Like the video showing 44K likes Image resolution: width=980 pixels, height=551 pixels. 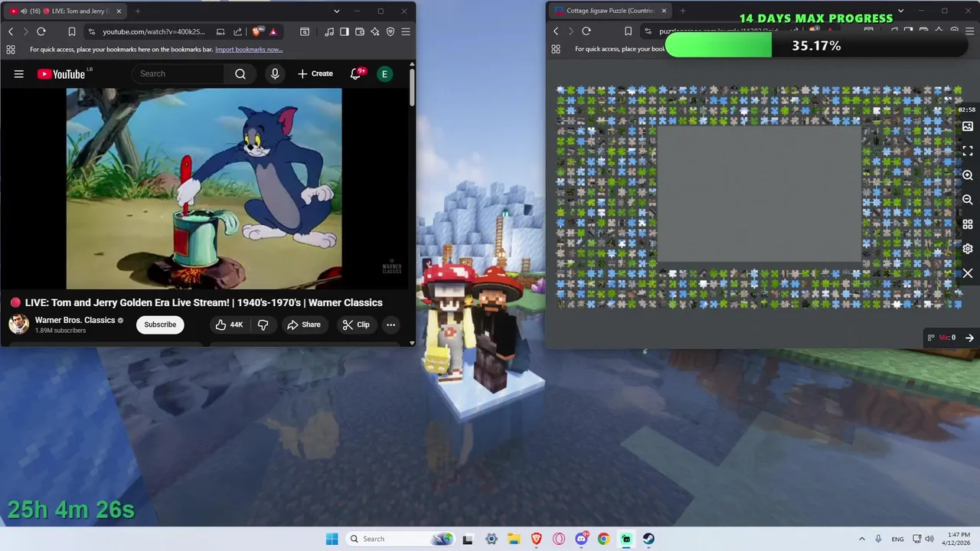coord(229,324)
